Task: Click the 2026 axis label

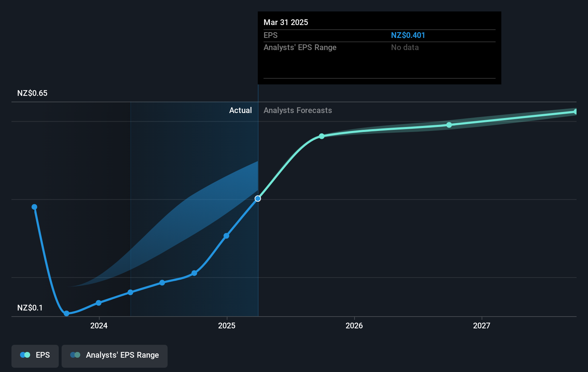Action: tap(354, 325)
